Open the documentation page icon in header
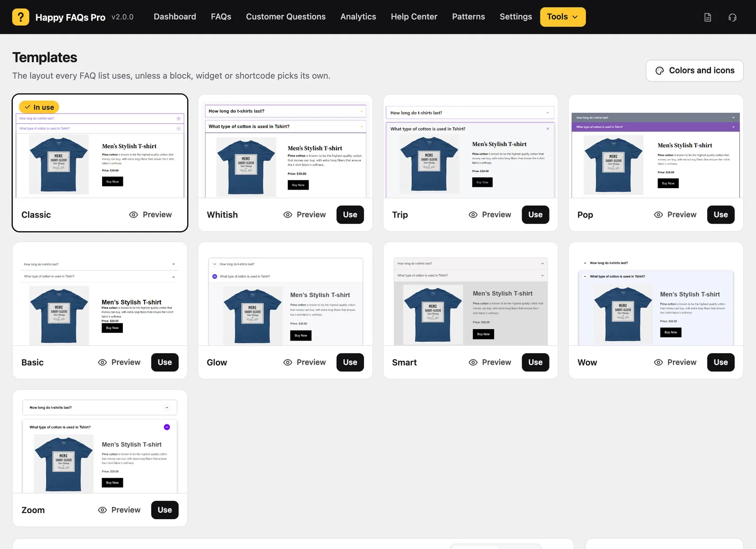The height and width of the screenshot is (549, 756). [x=708, y=17]
